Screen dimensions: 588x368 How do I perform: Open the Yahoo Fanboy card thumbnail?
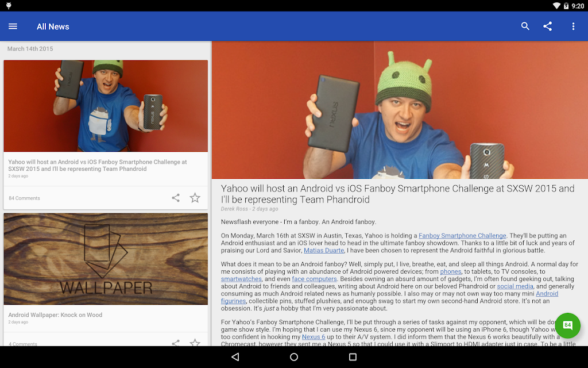pos(106,106)
